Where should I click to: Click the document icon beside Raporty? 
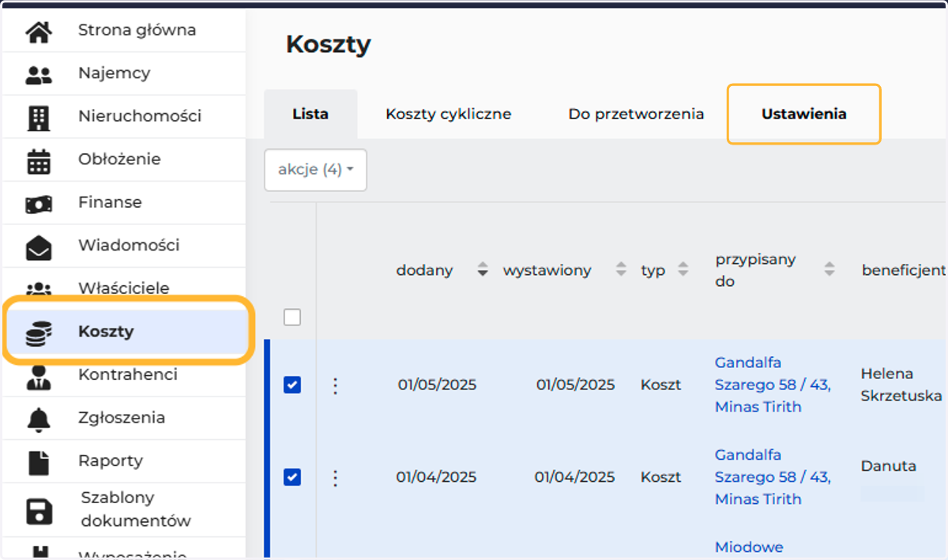coord(39,463)
